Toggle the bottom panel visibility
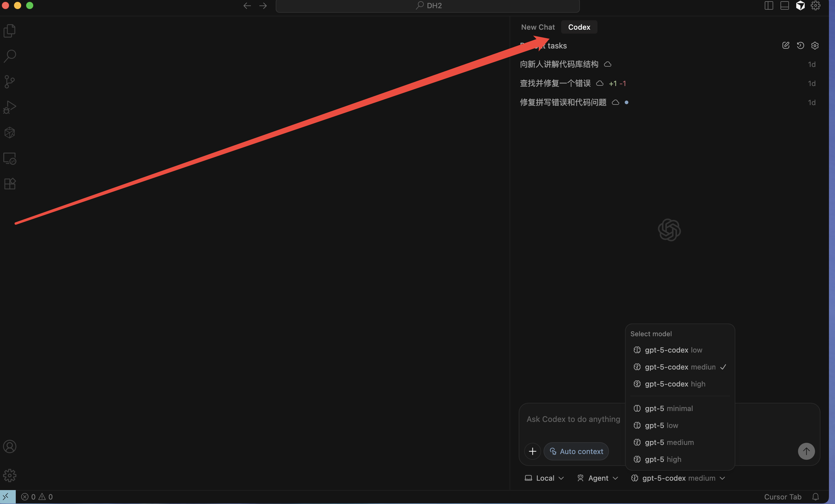835x504 pixels. (x=785, y=5)
